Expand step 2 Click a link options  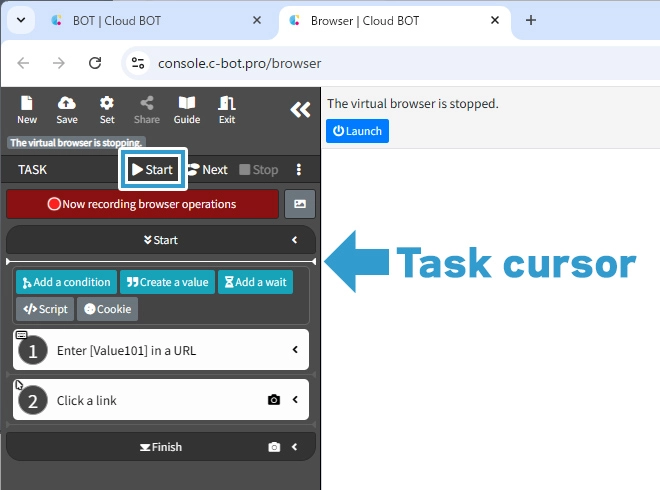(295, 400)
